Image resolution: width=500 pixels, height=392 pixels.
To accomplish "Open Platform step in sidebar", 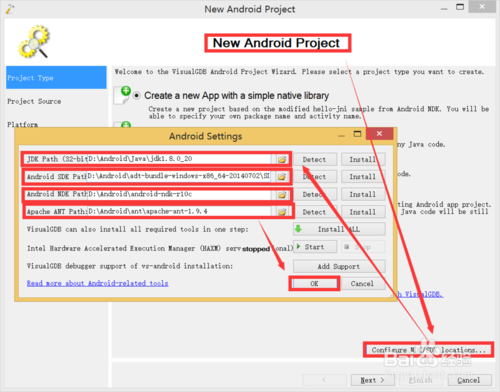I will pyautogui.click(x=23, y=124).
